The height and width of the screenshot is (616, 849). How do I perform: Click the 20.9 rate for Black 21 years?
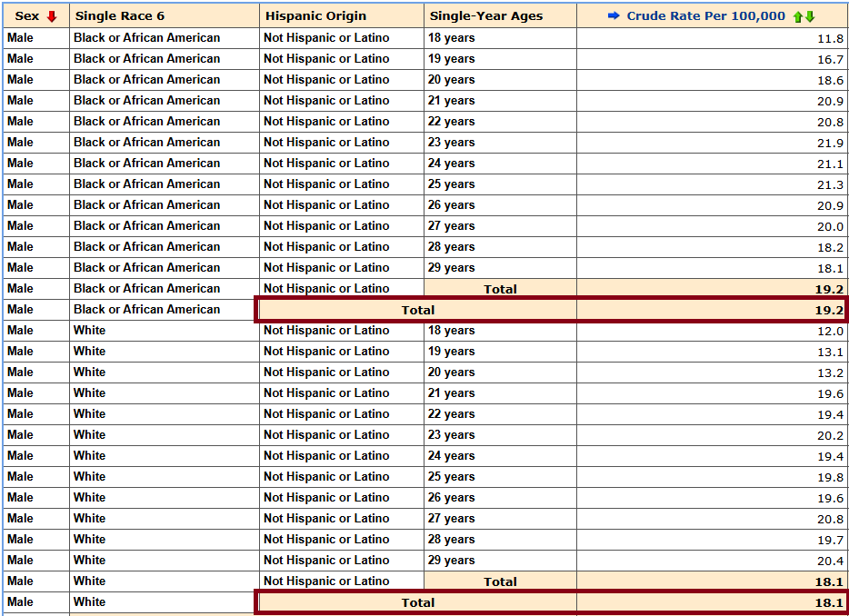[x=830, y=101]
